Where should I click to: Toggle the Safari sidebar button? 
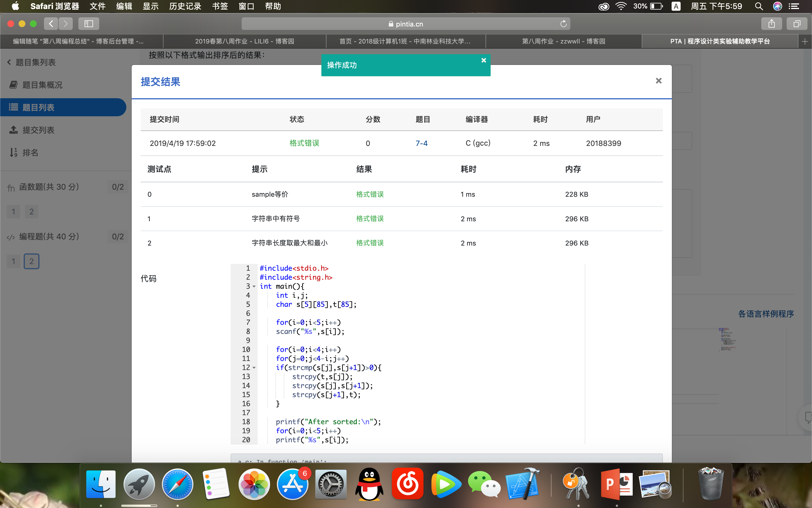point(89,23)
